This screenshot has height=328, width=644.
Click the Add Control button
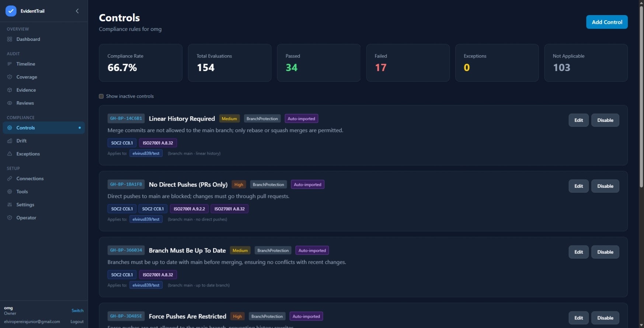click(x=607, y=22)
